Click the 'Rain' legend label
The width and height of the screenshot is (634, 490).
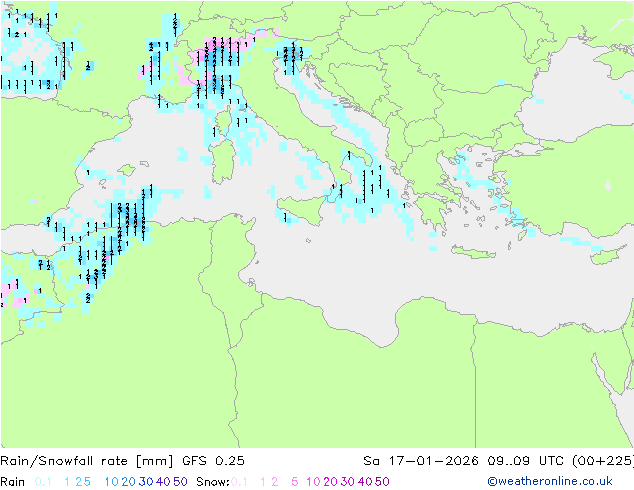pos(13,482)
